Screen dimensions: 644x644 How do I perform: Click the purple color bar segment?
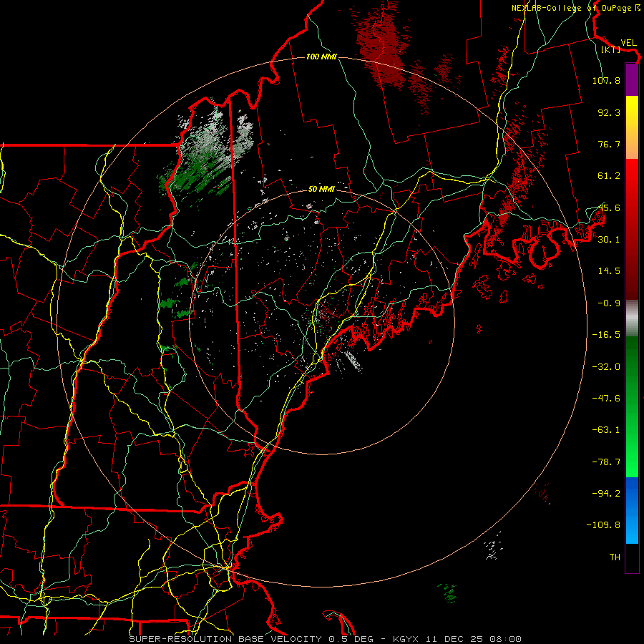point(632,80)
